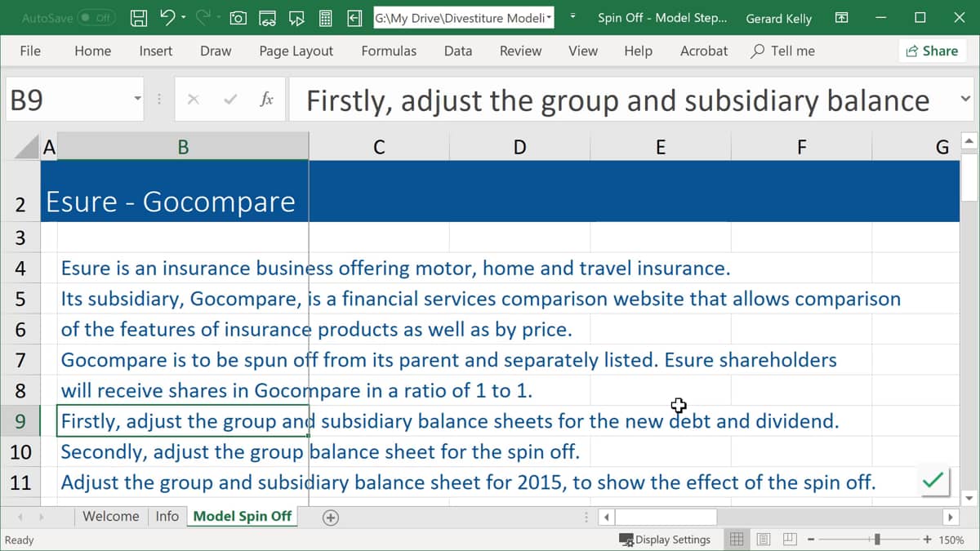980x551 pixels.
Task: Open the Data tab
Action: [x=458, y=51]
